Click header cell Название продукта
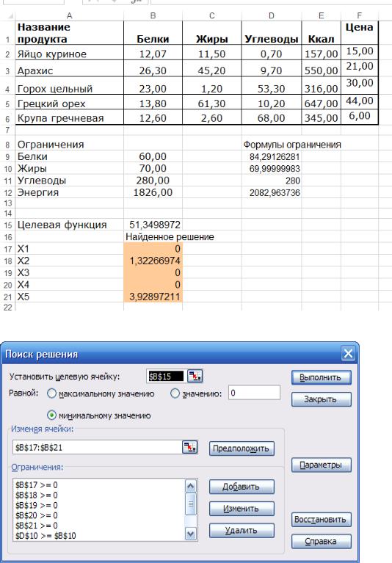This screenshot has width=392, height=563. pyautogui.click(x=69, y=33)
